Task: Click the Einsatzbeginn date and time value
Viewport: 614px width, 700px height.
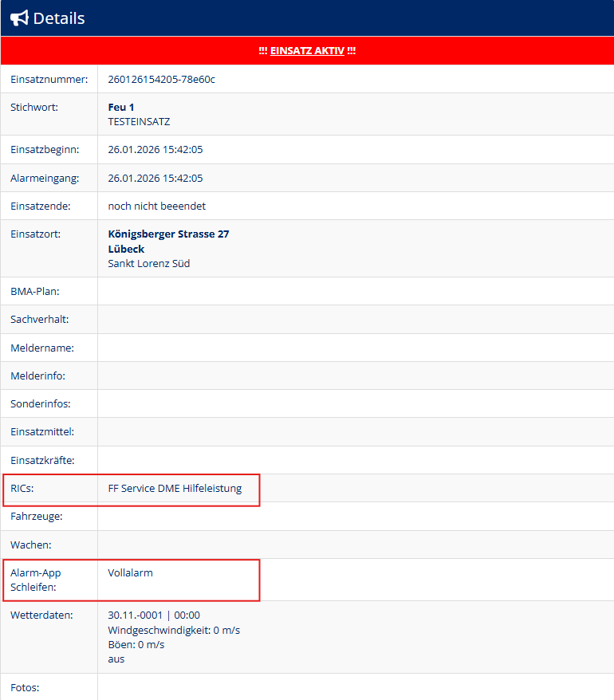Action: [155, 150]
